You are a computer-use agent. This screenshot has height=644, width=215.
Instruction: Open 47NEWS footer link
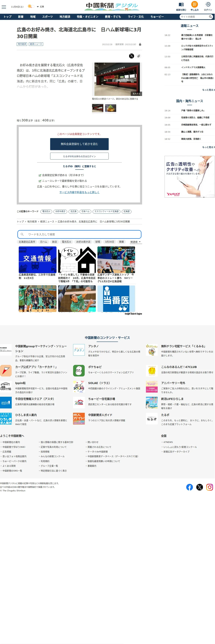(x=168, y=442)
